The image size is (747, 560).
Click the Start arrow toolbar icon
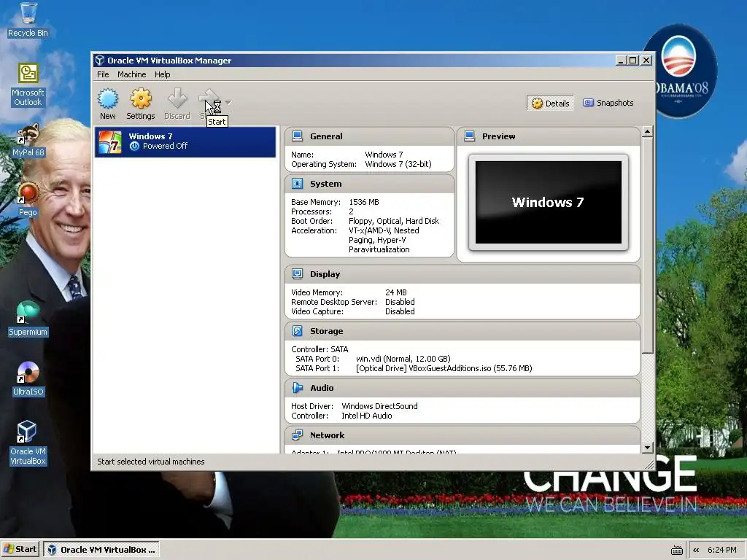click(209, 99)
